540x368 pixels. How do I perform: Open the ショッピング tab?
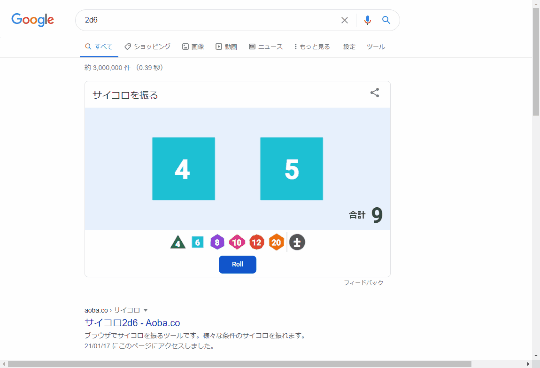[x=147, y=46]
